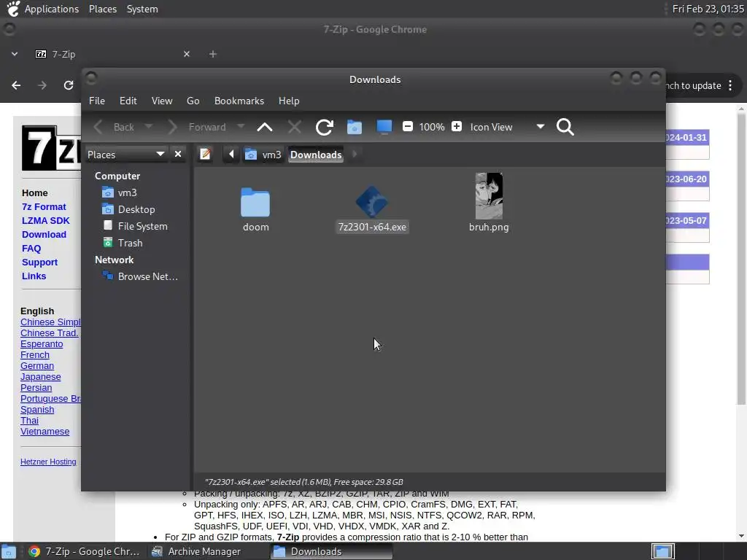Click the LZMA SDK link
The height and width of the screenshot is (560, 747).
click(46, 220)
